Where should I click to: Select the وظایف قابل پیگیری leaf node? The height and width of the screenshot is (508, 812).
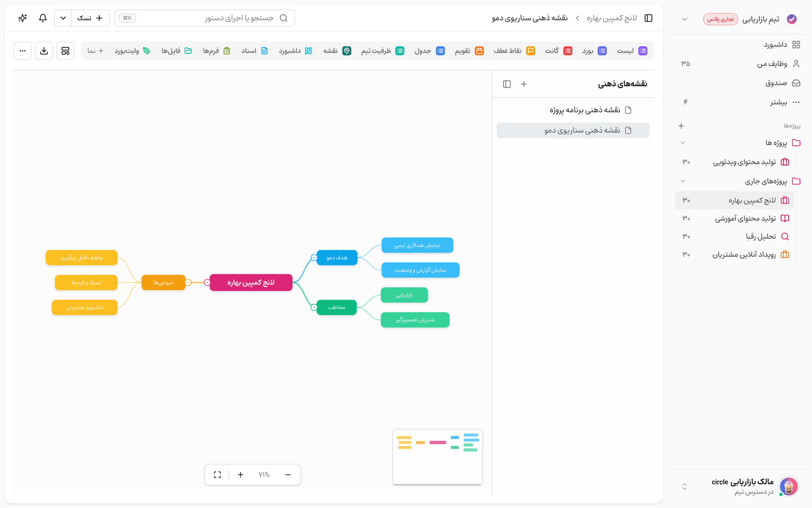82,258
